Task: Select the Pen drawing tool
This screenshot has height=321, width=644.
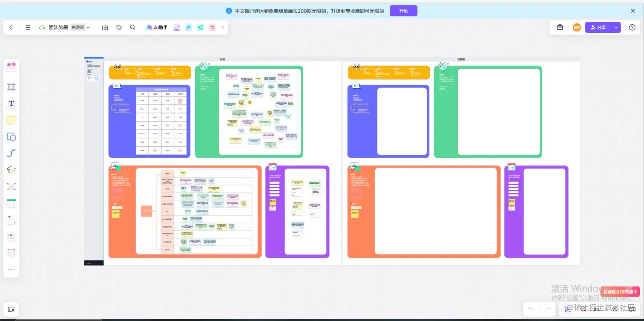Action: click(x=11, y=170)
